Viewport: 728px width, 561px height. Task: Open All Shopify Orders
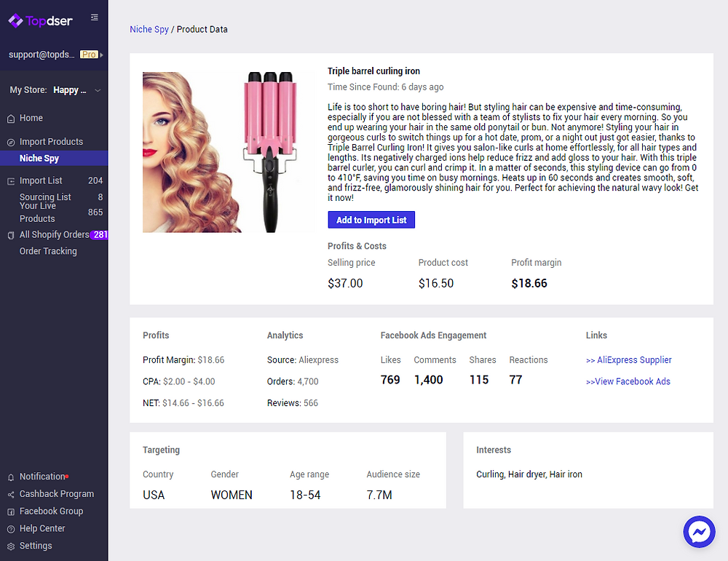(55, 235)
